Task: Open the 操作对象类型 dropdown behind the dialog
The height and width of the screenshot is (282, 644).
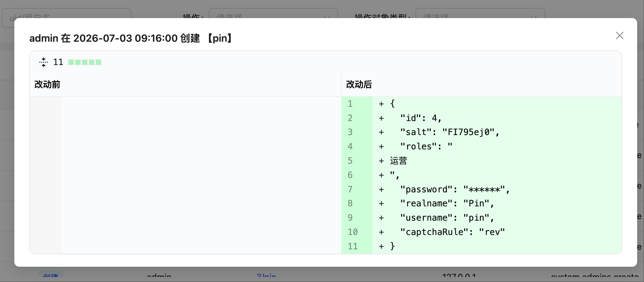Action: [480, 13]
